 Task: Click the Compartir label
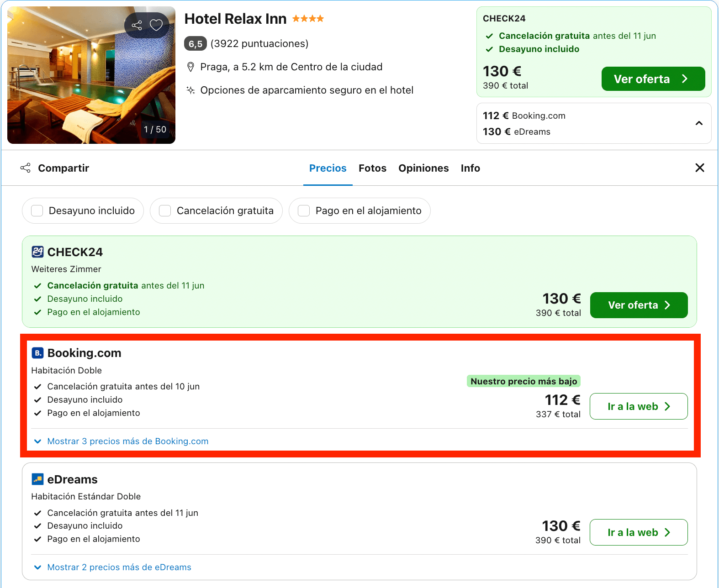point(63,168)
